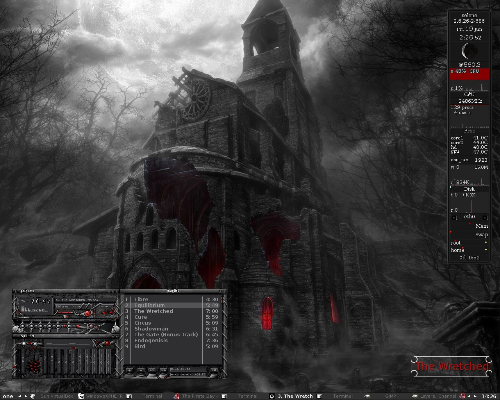Image resolution: width=500 pixels, height=400 pixels.
Task: Switch to Layers, Channel taskbar entry
Action: pos(435,397)
